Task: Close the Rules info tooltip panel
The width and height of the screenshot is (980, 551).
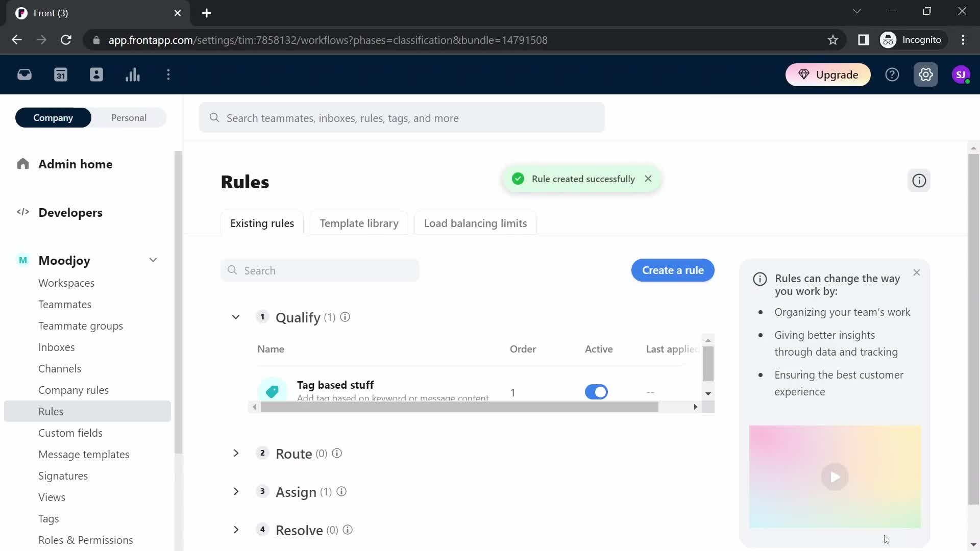Action: tap(916, 272)
